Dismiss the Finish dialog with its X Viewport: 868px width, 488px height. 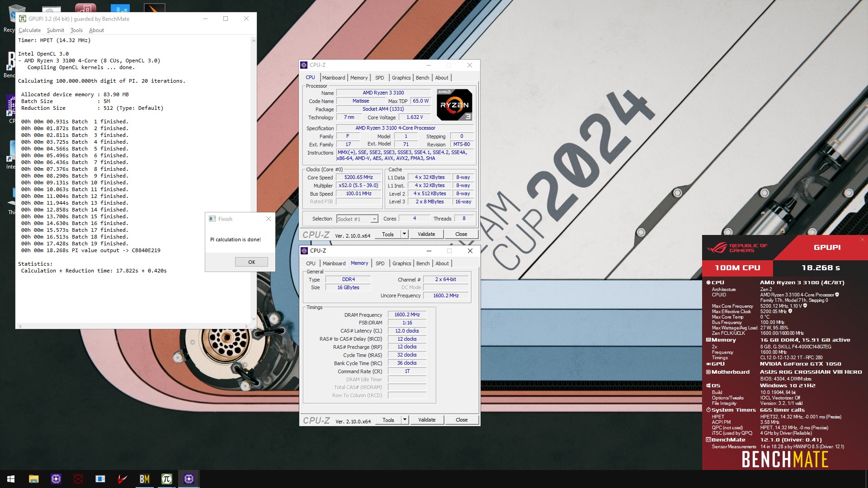click(269, 219)
